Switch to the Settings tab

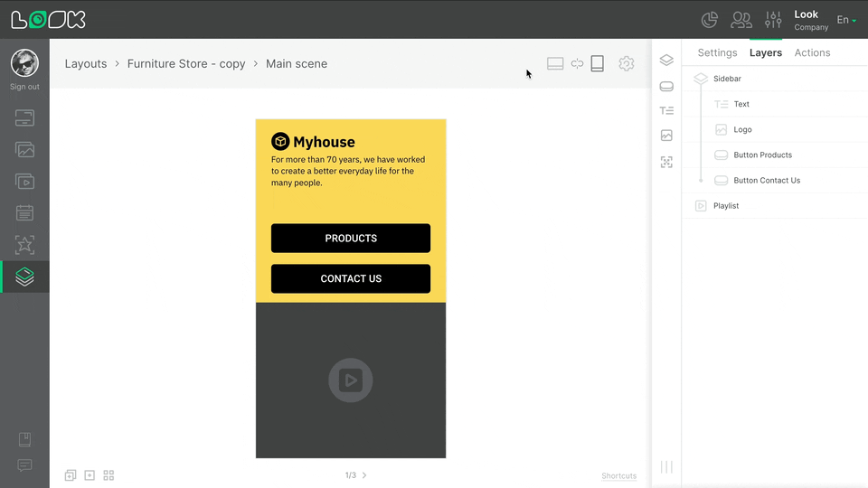[x=717, y=52]
